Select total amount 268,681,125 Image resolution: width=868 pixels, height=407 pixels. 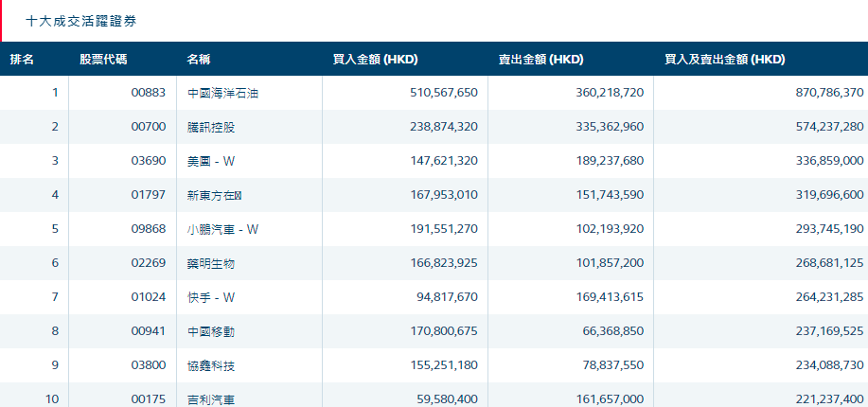coord(829,263)
